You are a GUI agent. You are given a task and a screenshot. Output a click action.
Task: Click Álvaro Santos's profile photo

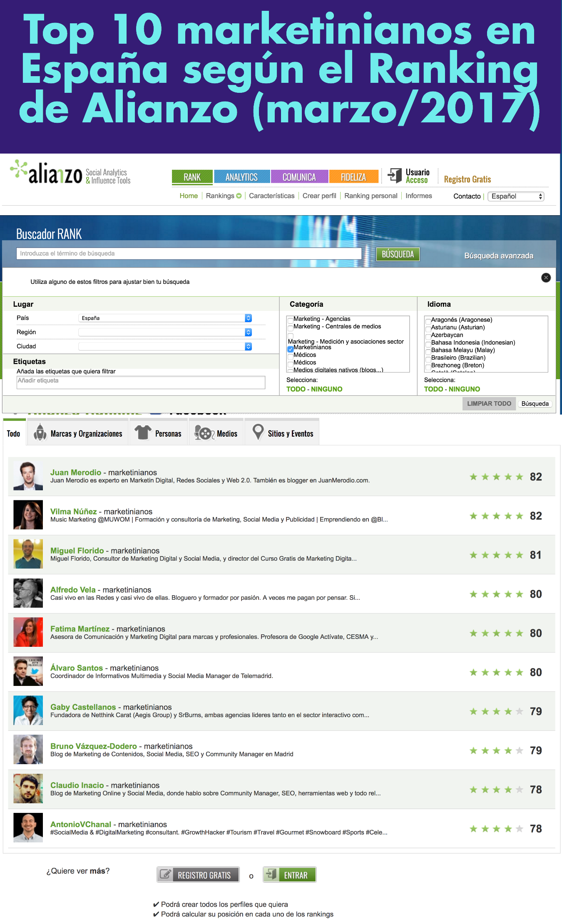[28, 671]
